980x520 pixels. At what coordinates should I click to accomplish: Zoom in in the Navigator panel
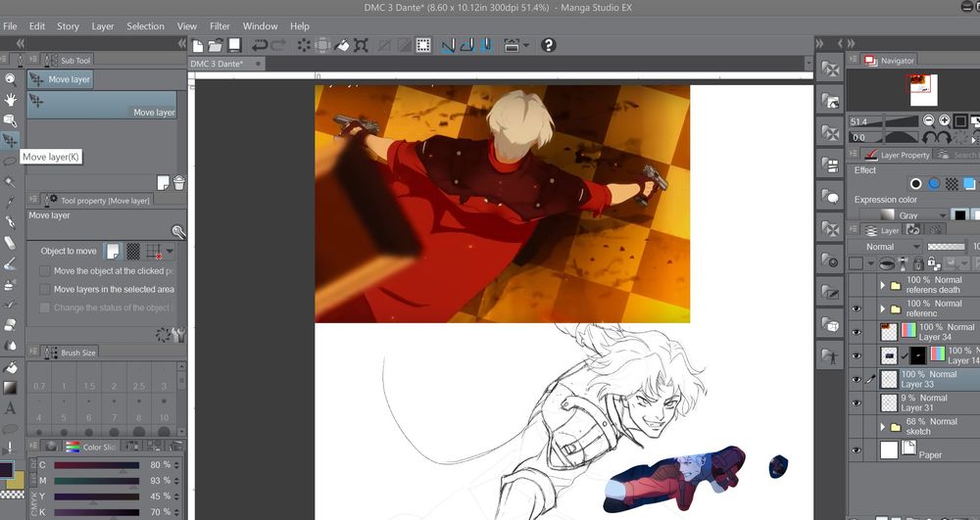(x=945, y=121)
